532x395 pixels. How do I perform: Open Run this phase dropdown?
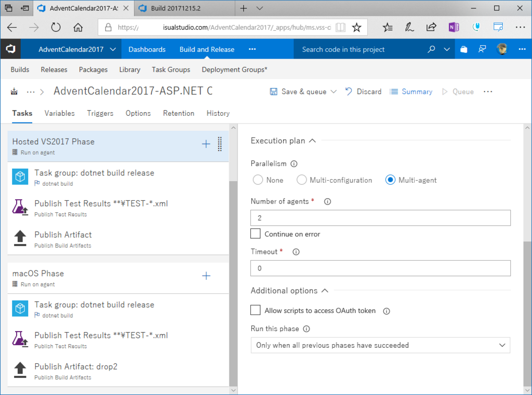tap(380, 345)
